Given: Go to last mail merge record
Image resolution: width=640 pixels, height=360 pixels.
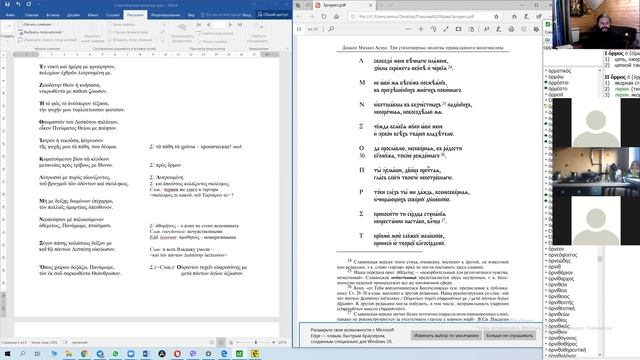Looking at the screenshot, I should (240, 25).
